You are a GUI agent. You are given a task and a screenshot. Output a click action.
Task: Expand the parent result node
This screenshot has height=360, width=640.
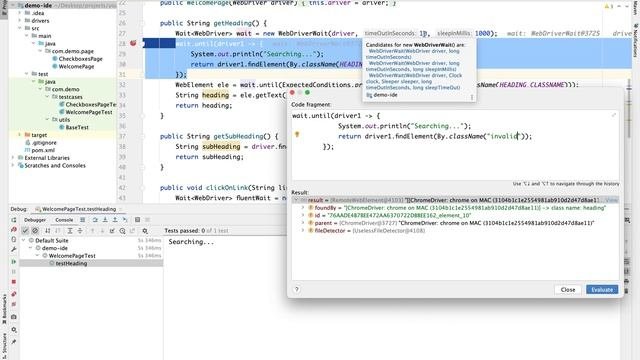pos(303,223)
